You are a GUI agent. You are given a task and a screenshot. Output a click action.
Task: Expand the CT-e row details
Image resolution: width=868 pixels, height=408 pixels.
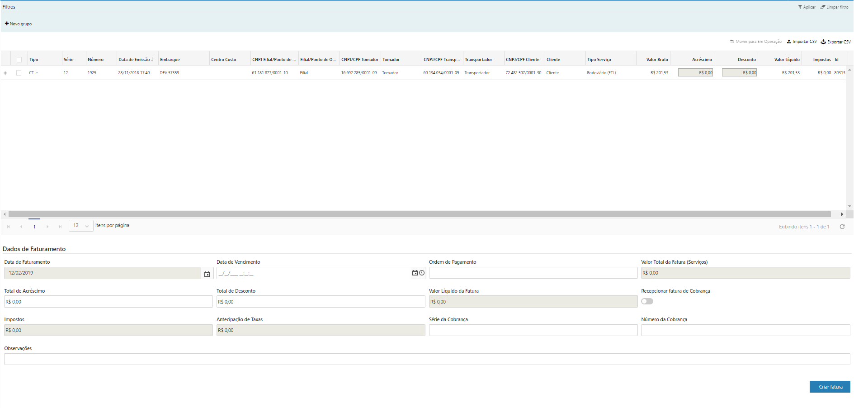[x=5, y=73]
